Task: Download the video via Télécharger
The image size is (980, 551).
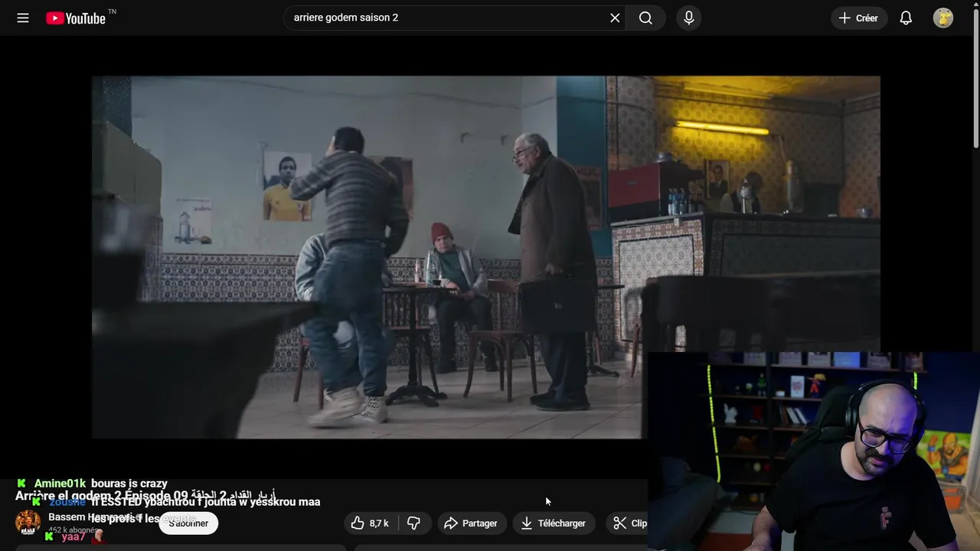Action: [554, 523]
